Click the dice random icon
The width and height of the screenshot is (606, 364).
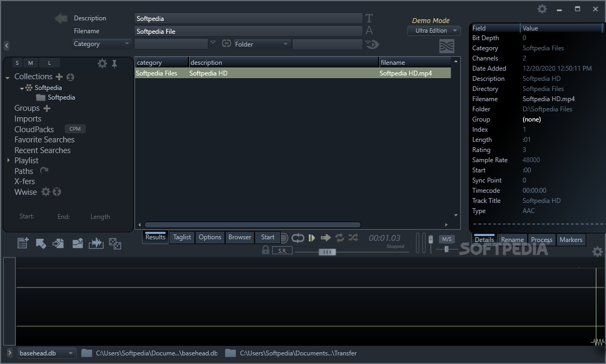[x=115, y=244]
